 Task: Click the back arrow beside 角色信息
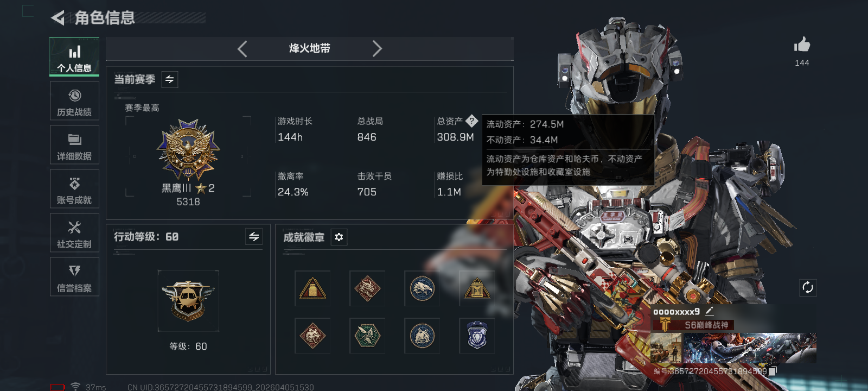[58, 18]
